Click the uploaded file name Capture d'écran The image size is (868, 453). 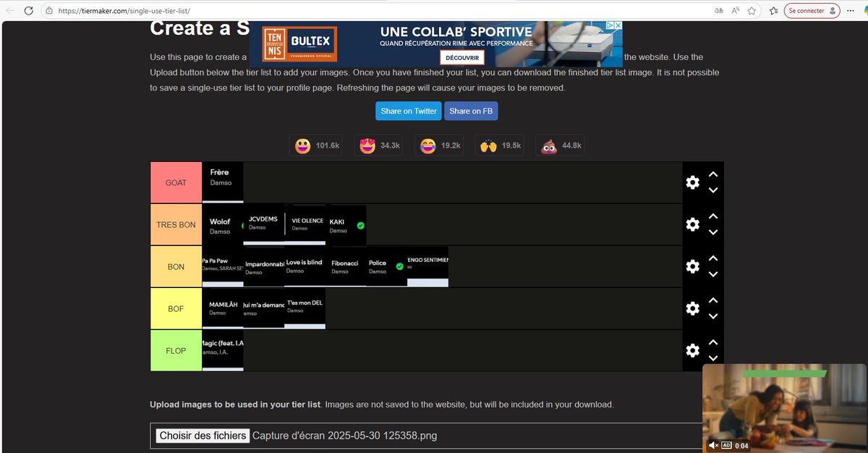point(344,436)
